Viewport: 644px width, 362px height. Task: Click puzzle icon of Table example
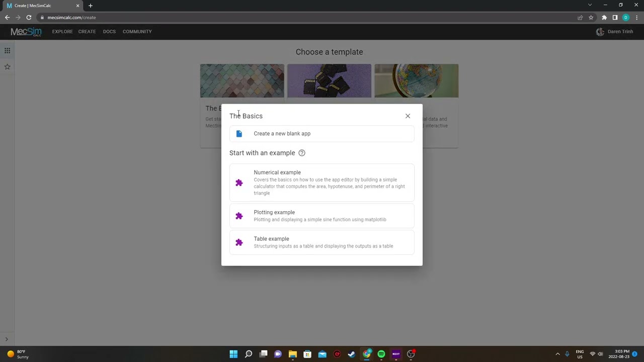(x=239, y=243)
